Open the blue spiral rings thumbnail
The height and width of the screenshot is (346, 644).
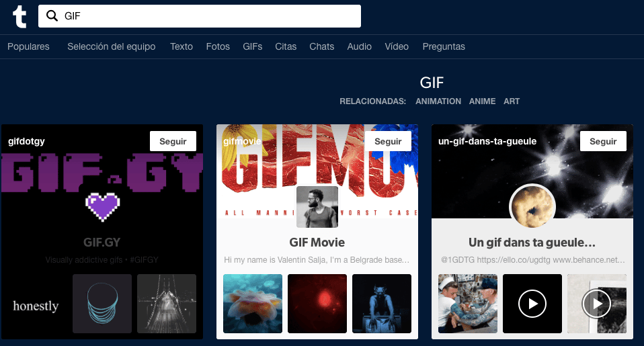pos(102,304)
